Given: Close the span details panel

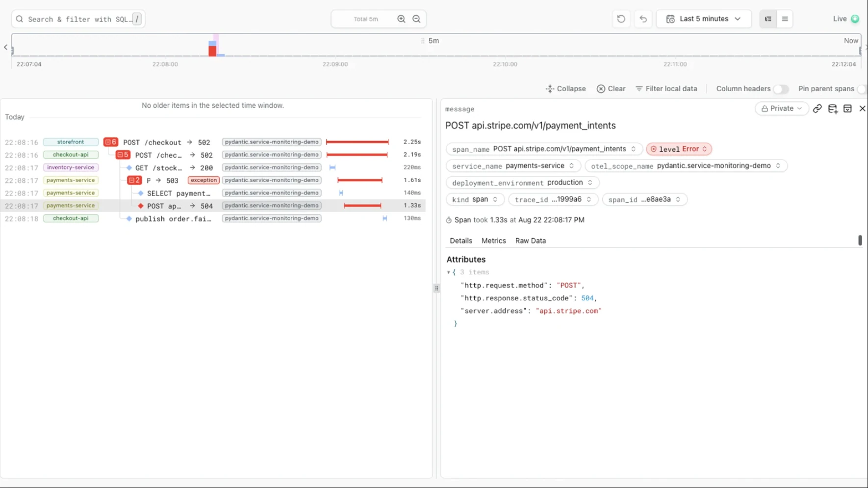Looking at the screenshot, I should 862,109.
